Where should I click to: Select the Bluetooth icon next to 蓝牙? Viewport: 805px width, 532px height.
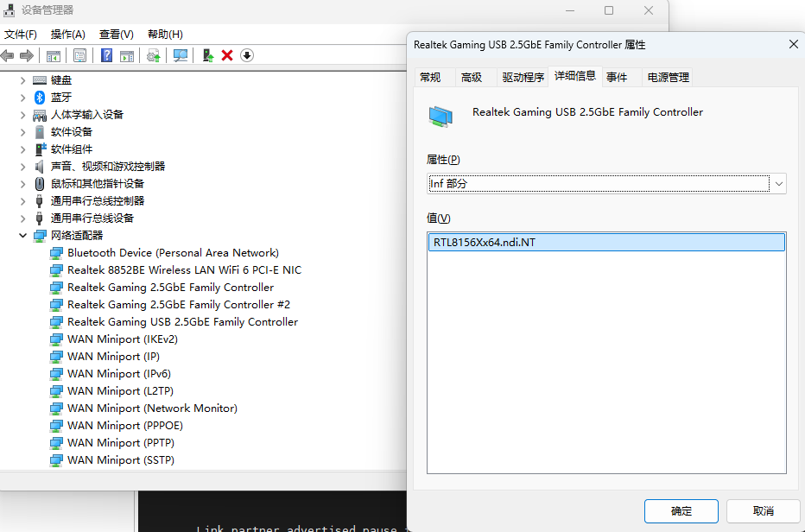(40, 98)
